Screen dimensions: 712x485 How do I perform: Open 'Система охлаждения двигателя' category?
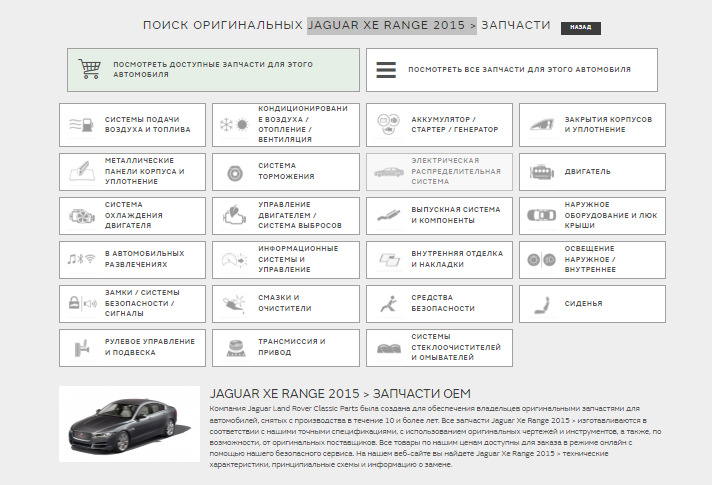click(132, 216)
